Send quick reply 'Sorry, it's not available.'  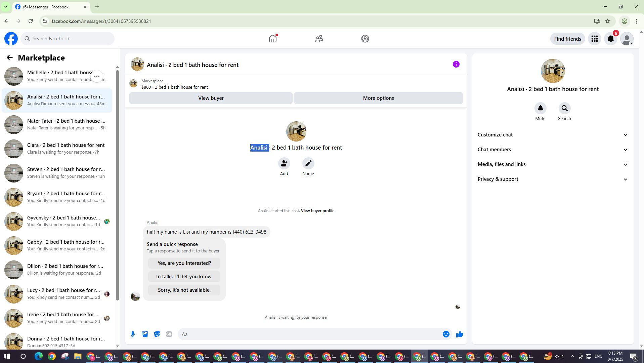184,290
